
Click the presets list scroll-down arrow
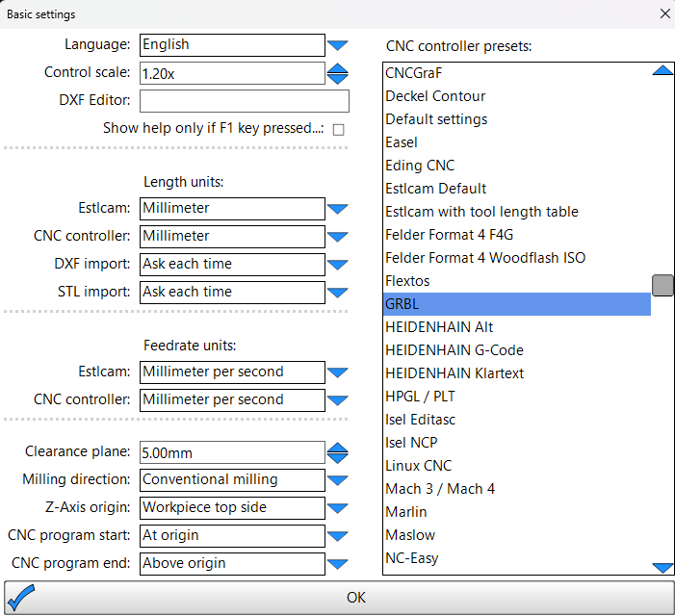point(662,568)
